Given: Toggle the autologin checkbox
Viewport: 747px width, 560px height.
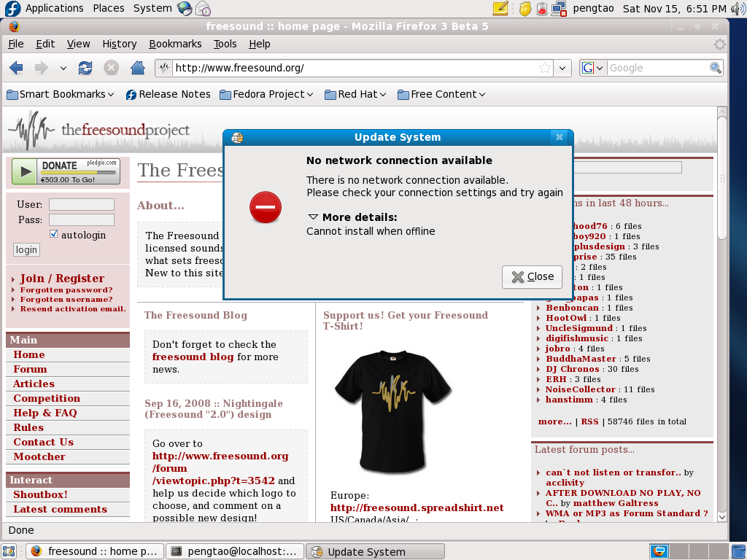Looking at the screenshot, I should (x=54, y=234).
